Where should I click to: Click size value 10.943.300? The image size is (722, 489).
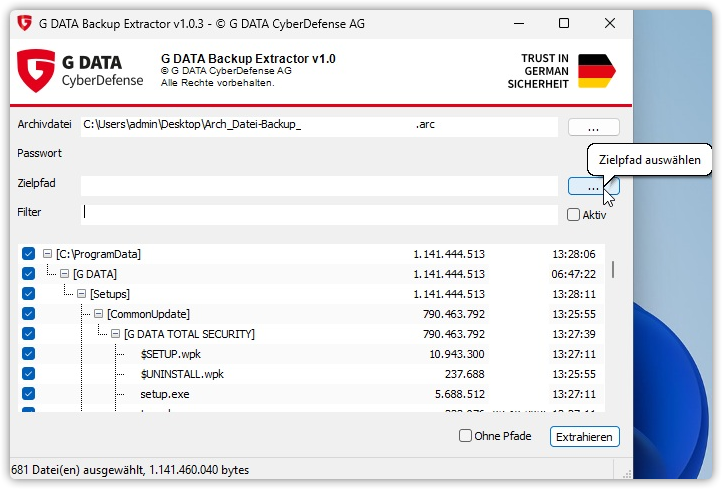click(457, 354)
